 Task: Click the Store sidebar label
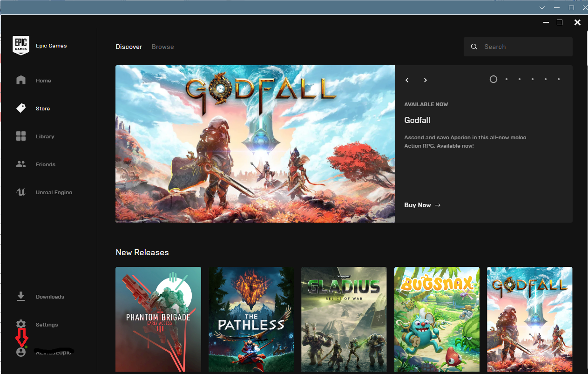(43, 109)
